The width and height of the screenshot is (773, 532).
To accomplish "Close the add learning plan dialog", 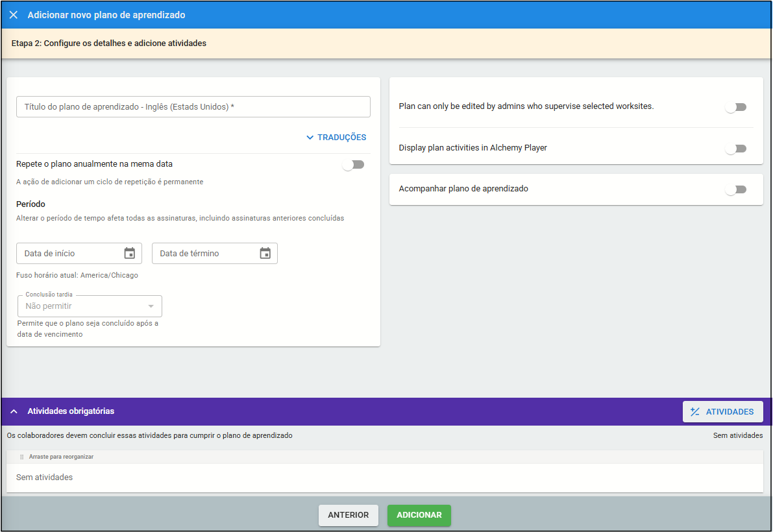I will (x=14, y=15).
